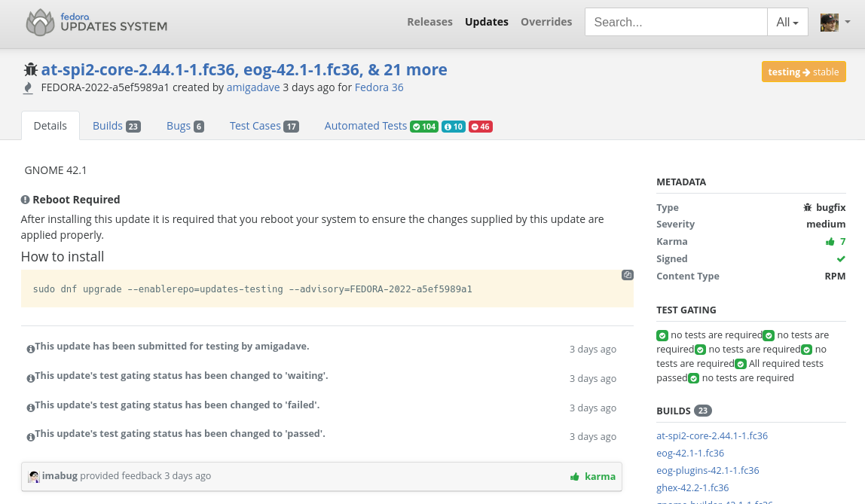Open the eog-42.1-1.fc36 build link
The width and height of the screenshot is (865, 504).
point(689,453)
